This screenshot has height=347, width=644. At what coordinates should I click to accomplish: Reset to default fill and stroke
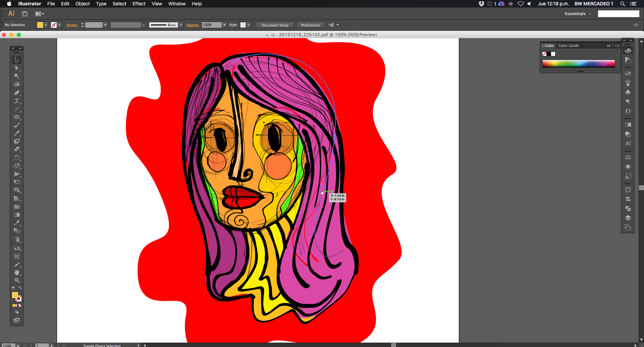point(13,288)
